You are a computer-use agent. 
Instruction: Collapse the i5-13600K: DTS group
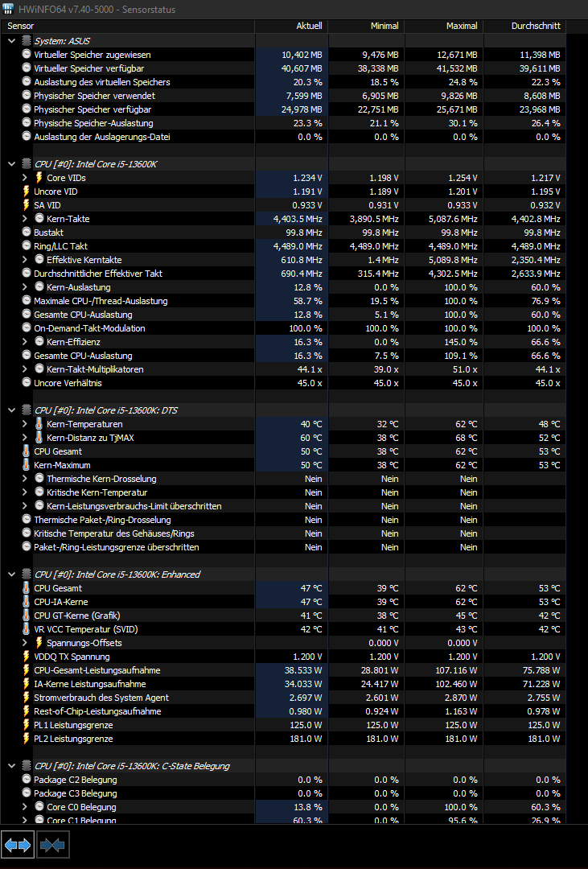tap(11, 410)
